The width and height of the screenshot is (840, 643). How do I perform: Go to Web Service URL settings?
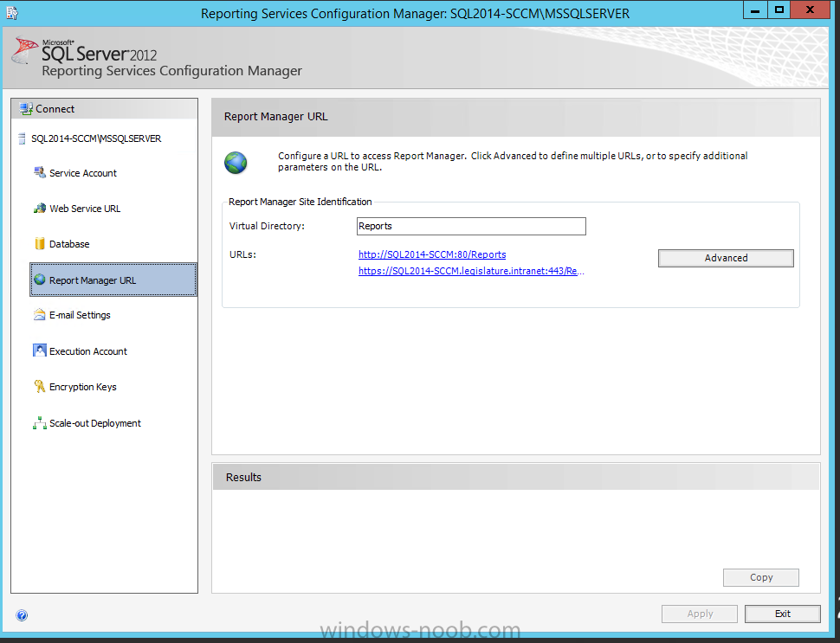pos(85,209)
